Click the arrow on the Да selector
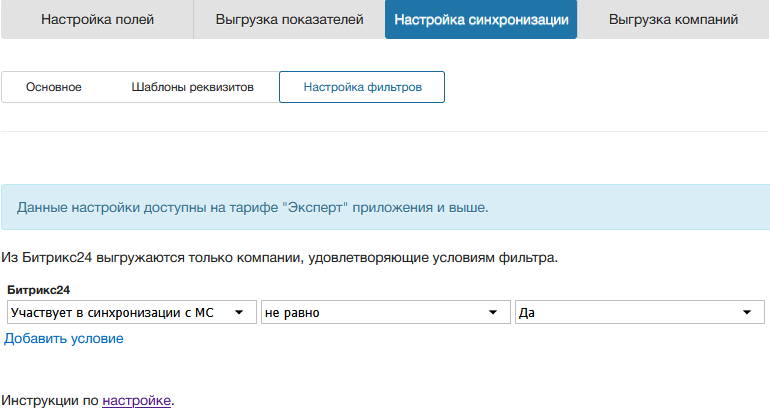770x415 pixels. [x=747, y=312]
